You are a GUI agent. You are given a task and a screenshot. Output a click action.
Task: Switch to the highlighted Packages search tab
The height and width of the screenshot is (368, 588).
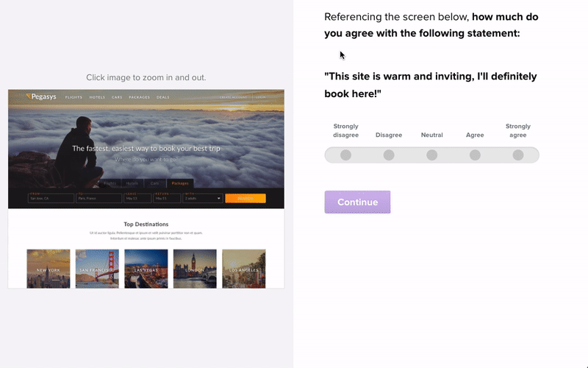pos(180,183)
